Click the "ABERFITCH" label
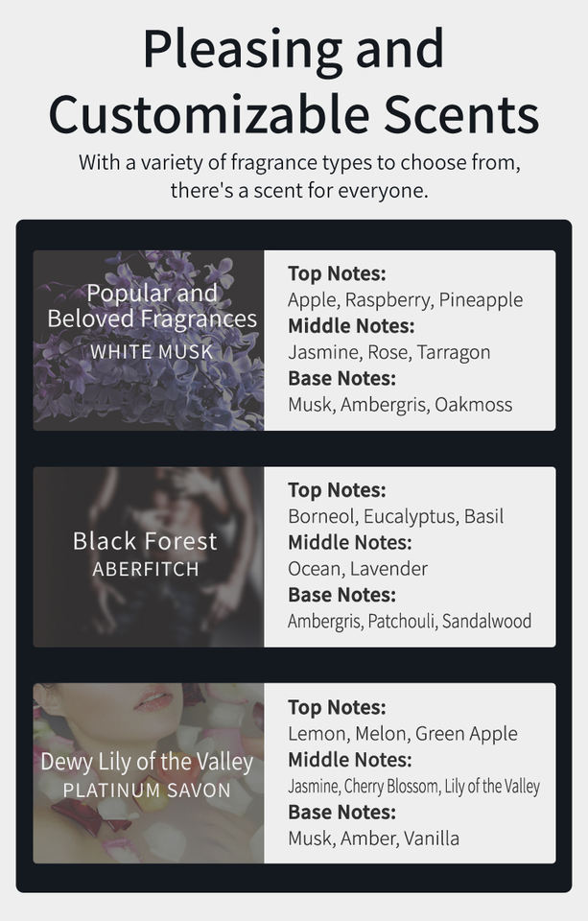 (x=146, y=569)
